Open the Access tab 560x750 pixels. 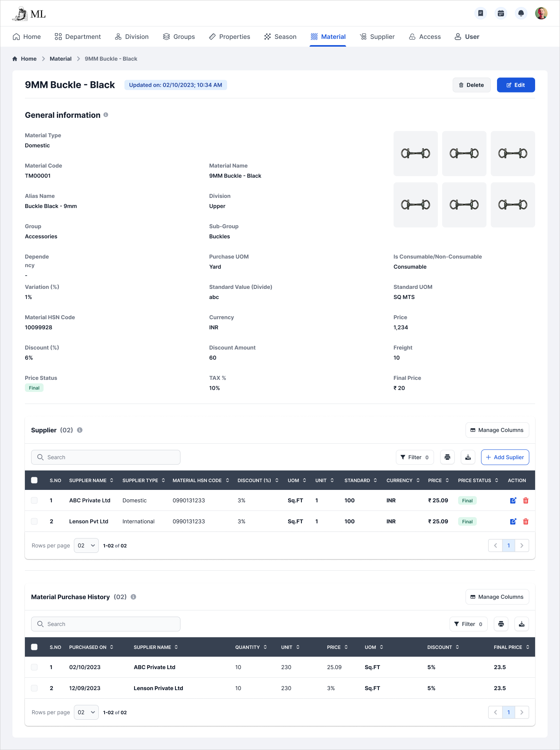(x=425, y=37)
